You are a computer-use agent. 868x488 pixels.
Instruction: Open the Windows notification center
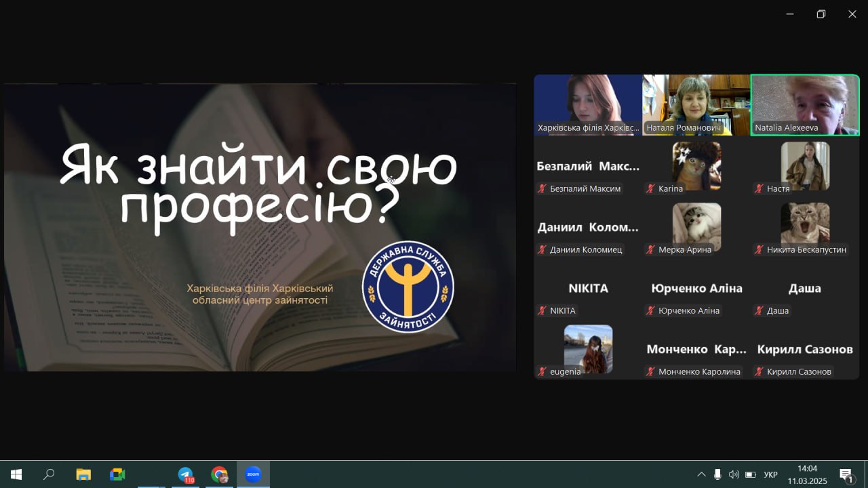coord(846,474)
